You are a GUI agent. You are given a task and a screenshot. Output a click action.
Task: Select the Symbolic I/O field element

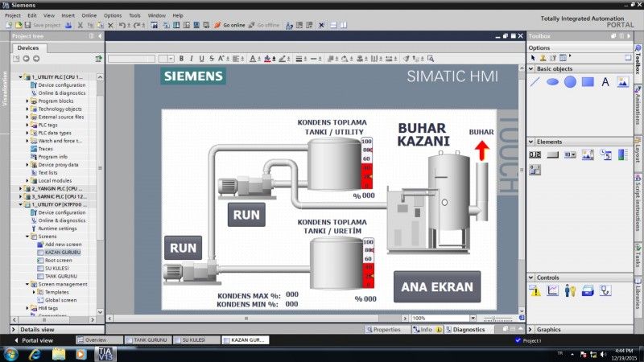pyautogui.click(x=570, y=154)
